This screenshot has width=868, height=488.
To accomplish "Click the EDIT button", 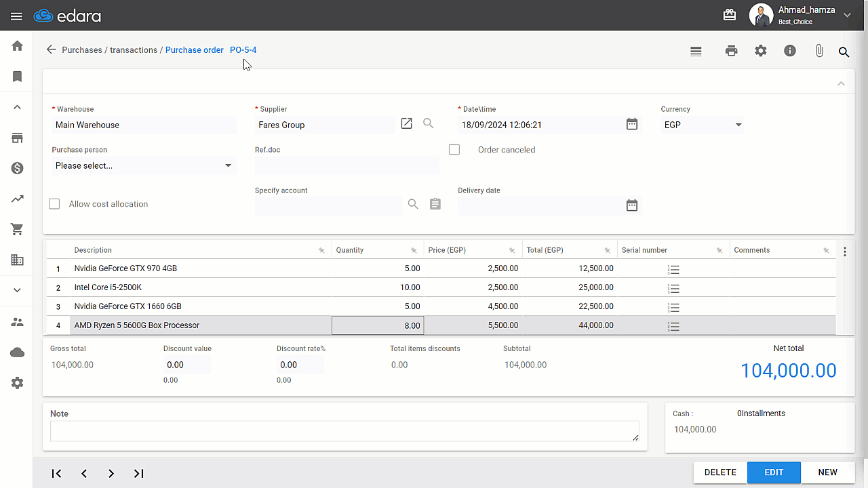I will (774, 472).
